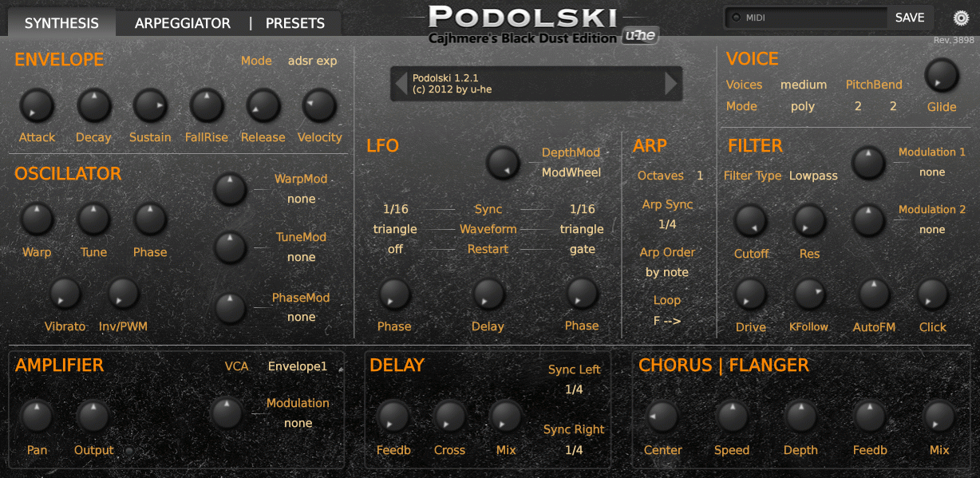Open the LFO DepthMod ModWheel selector
The image size is (980, 478).
coord(571,172)
